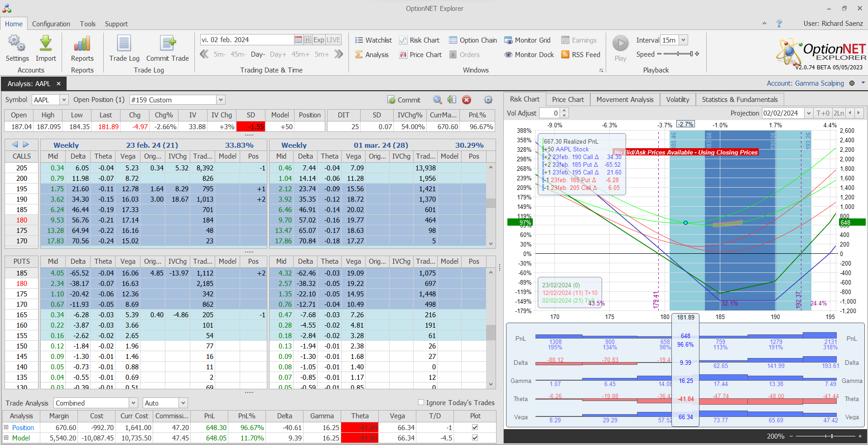Enable Ignore Today's Trades checkbox

coord(421,402)
